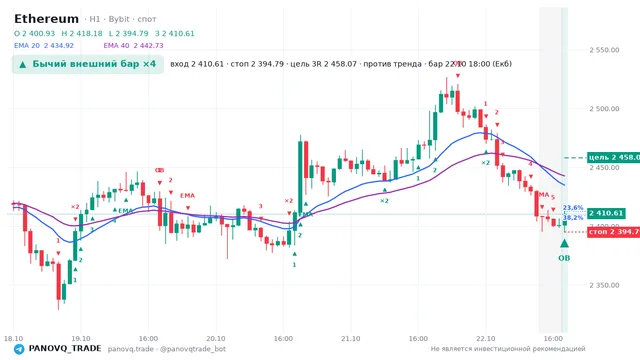
Task: Click the '38,2%' Fibonacci level label
Action: pyautogui.click(x=573, y=218)
